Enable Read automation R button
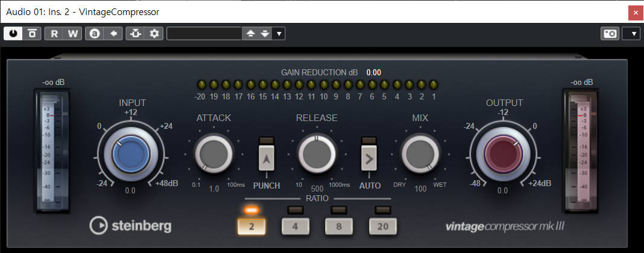Image resolution: width=644 pixels, height=253 pixels. 54,34
